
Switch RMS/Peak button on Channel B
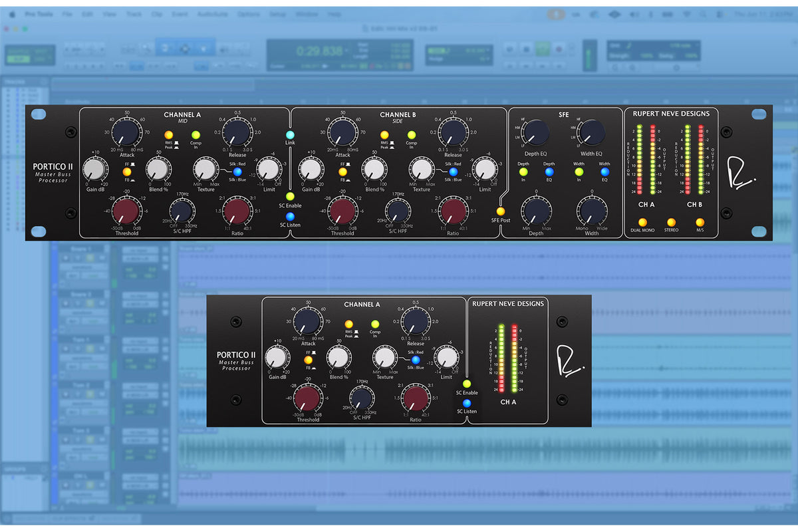point(384,135)
